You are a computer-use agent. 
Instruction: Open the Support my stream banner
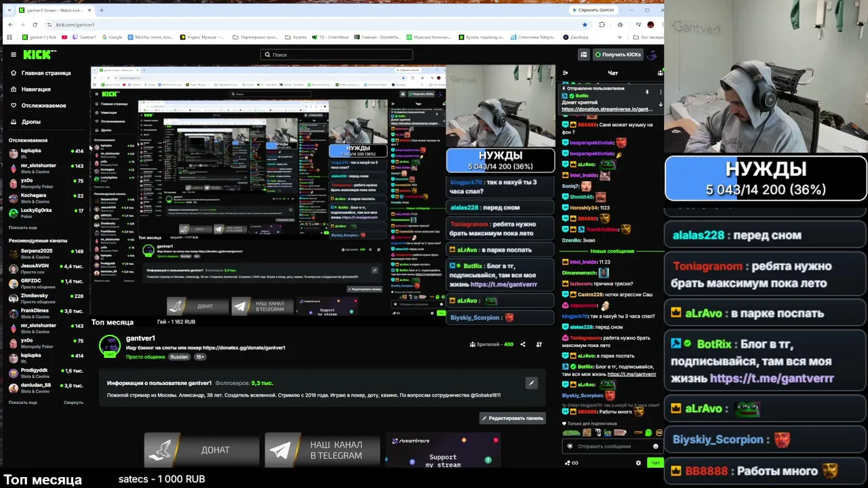[443, 450]
